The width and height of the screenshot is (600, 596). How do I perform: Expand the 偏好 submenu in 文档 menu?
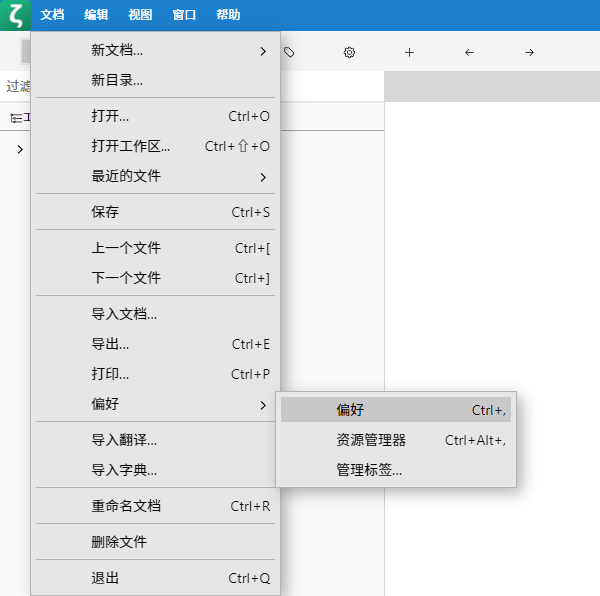155,404
